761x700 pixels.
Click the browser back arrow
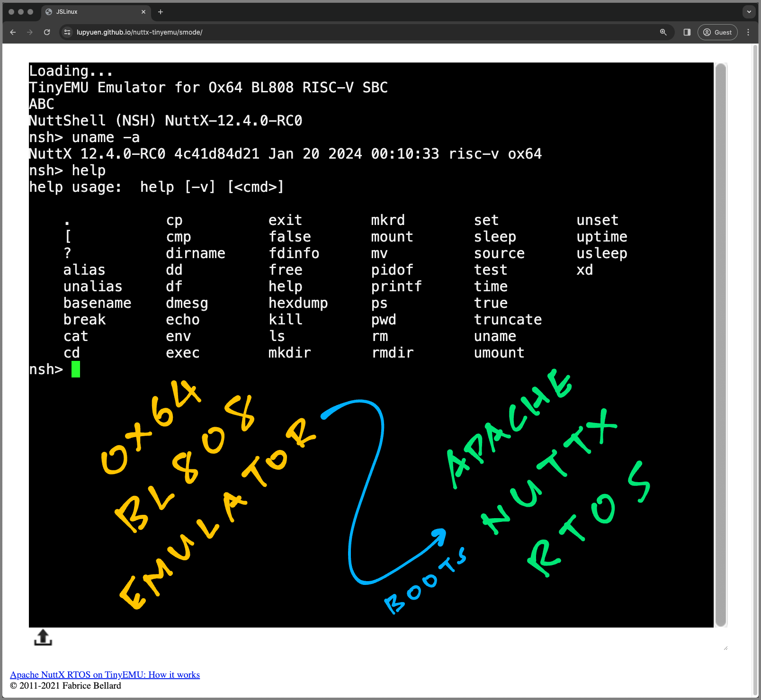pos(13,32)
